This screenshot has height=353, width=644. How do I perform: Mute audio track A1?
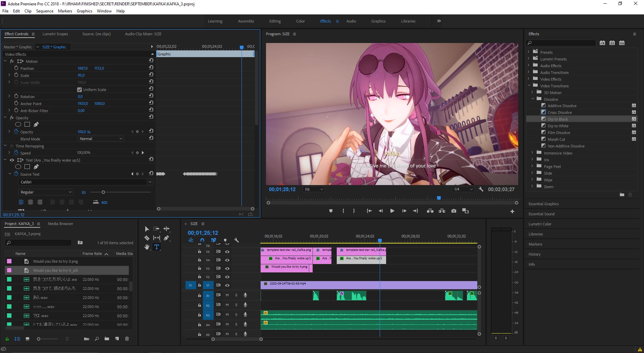[x=227, y=295]
